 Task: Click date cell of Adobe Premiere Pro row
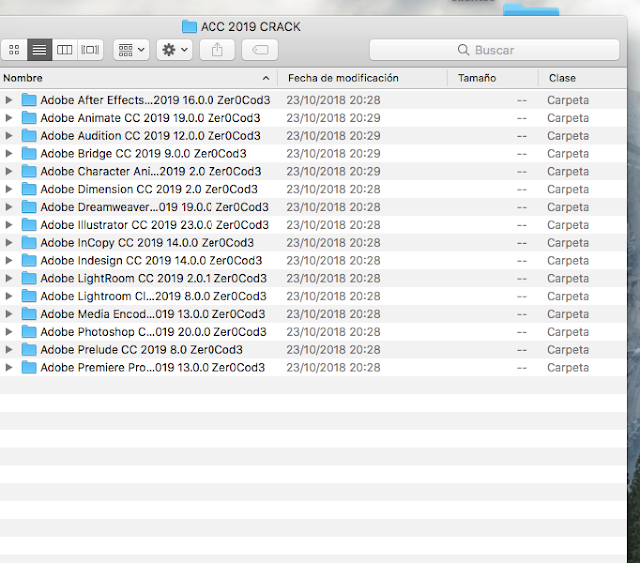point(333,367)
